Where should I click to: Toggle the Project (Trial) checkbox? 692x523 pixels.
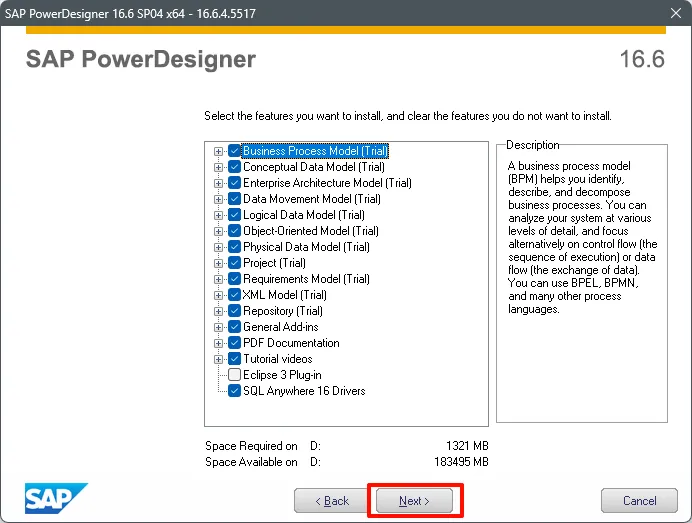pyautogui.click(x=234, y=263)
